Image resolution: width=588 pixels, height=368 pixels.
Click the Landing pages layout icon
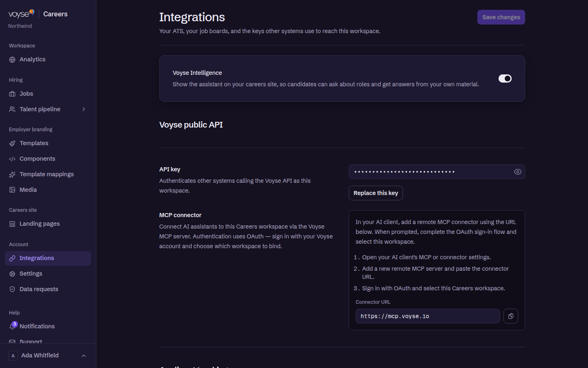coord(12,224)
